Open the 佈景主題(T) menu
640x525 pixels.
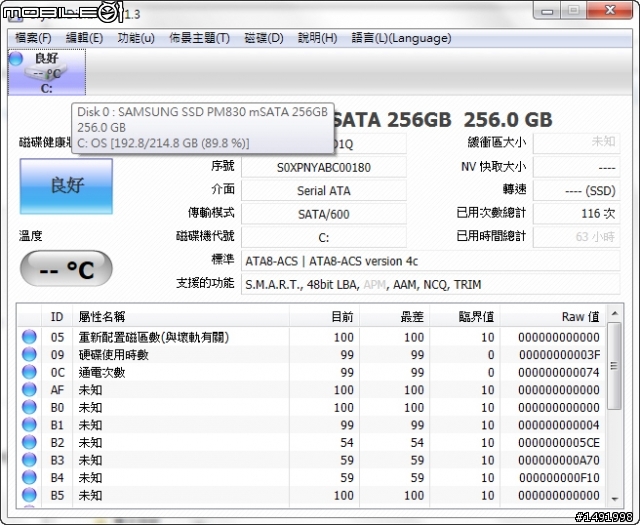click(x=199, y=38)
